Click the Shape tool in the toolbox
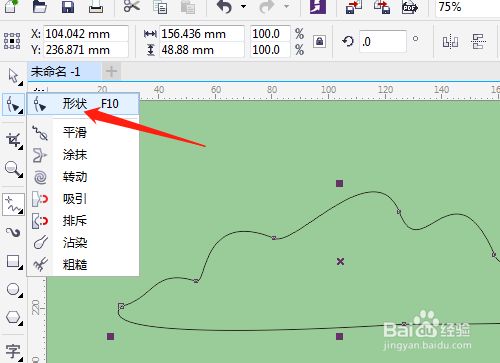 [14, 105]
